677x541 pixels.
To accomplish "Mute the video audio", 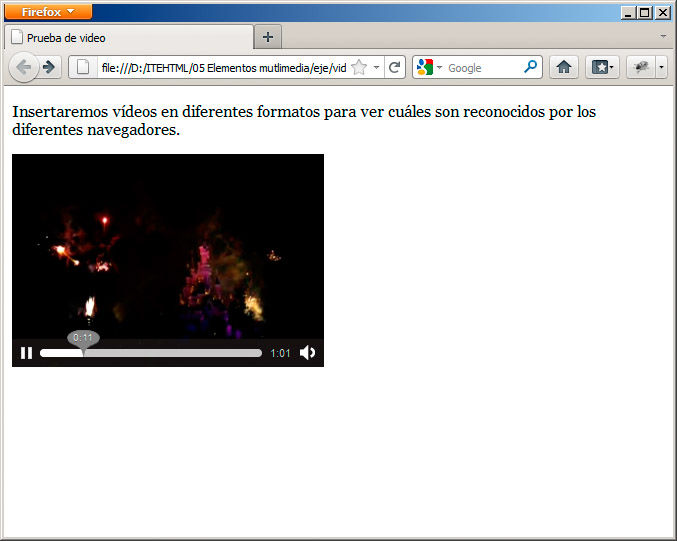I will point(308,353).
